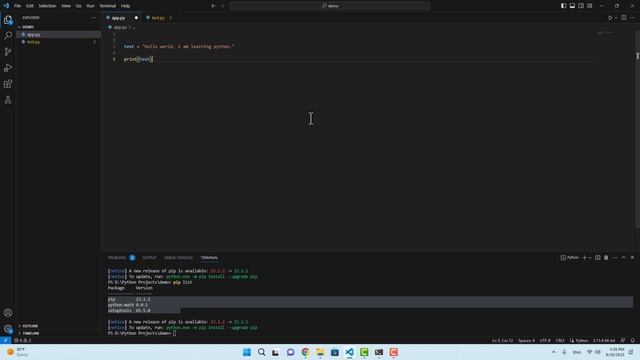The image size is (640, 360).
Task: Click app.py in the breadcrumb bar
Action: 120,27
